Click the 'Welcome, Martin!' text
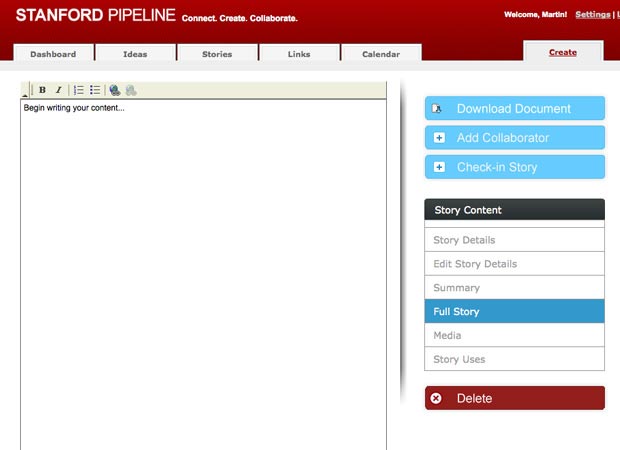The height and width of the screenshot is (450, 620). click(x=535, y=15)
